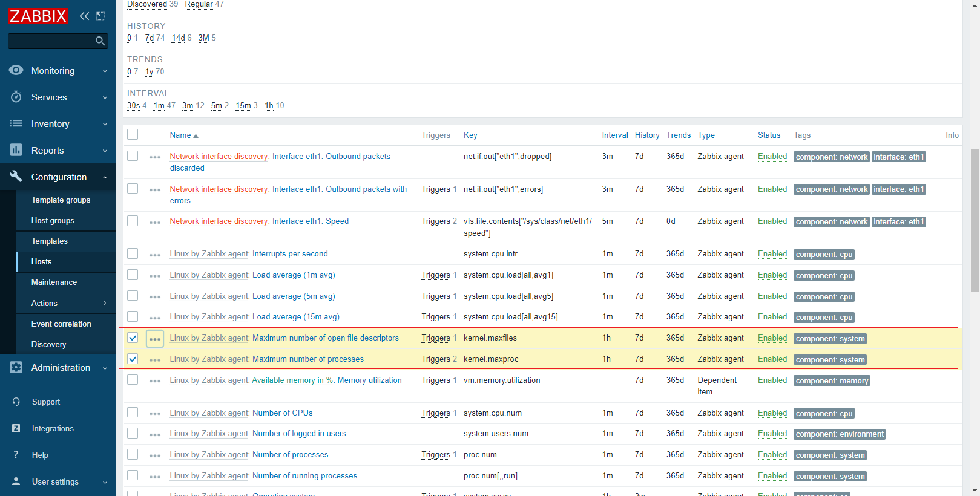The width and height of the screenshot is (980, 496).
Task: Check the Outbound packets discarded row checkbox
Action: [133, 156]
